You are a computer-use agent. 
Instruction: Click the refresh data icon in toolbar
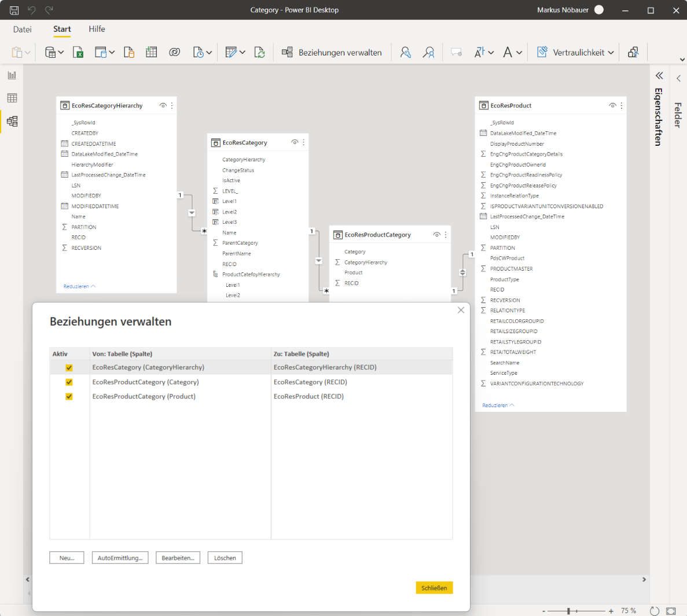(x=260, y=53)
